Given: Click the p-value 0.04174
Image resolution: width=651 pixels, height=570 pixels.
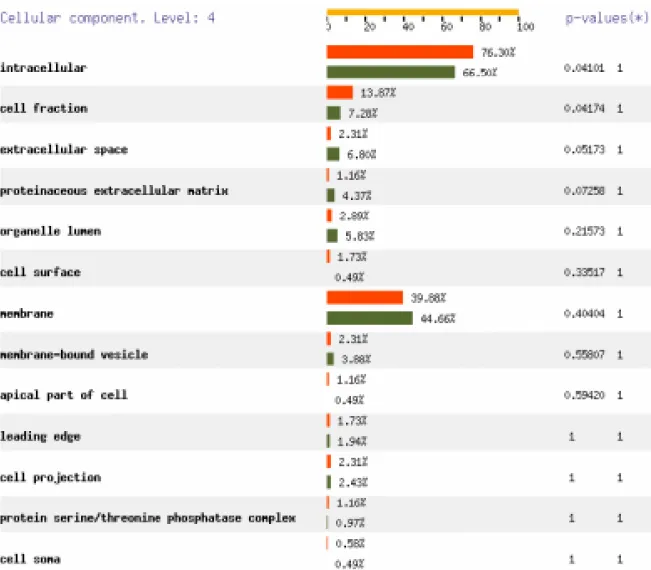Looking at the screenshot, I should tap(584, 108).
